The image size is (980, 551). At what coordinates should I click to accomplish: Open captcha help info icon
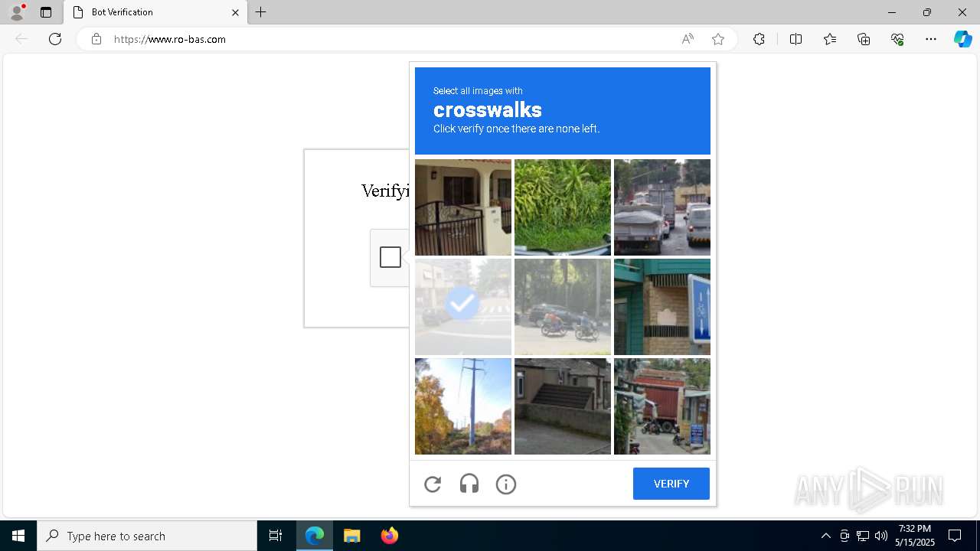[506, 484]
